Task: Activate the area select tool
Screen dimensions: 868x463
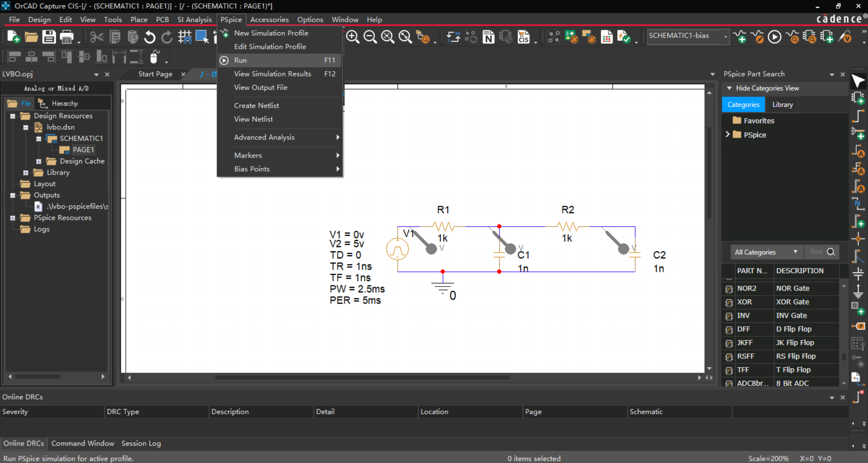Action: (x=202, y=37)
